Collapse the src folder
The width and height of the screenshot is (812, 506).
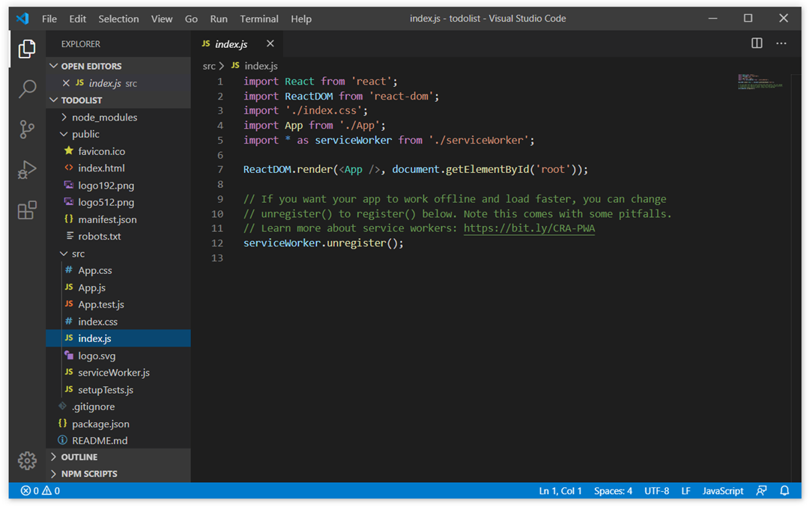click(118, 254)
